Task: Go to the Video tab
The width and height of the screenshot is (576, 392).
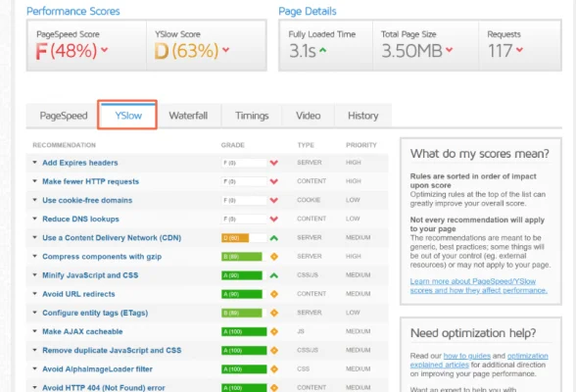Action: coord(309,116)
